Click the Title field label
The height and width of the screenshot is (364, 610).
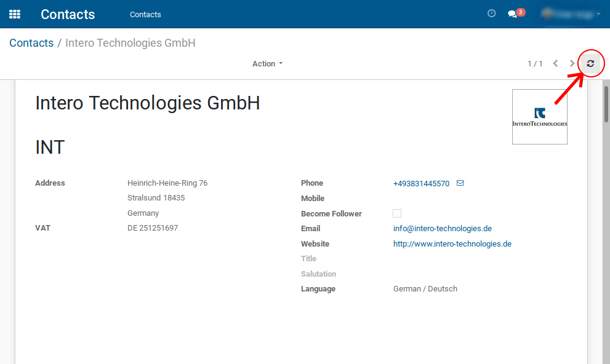308,259
